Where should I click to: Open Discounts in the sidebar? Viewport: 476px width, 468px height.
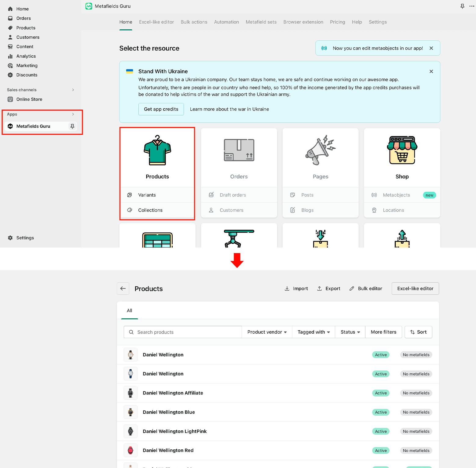pyautogui.click(x=27, y=75)
